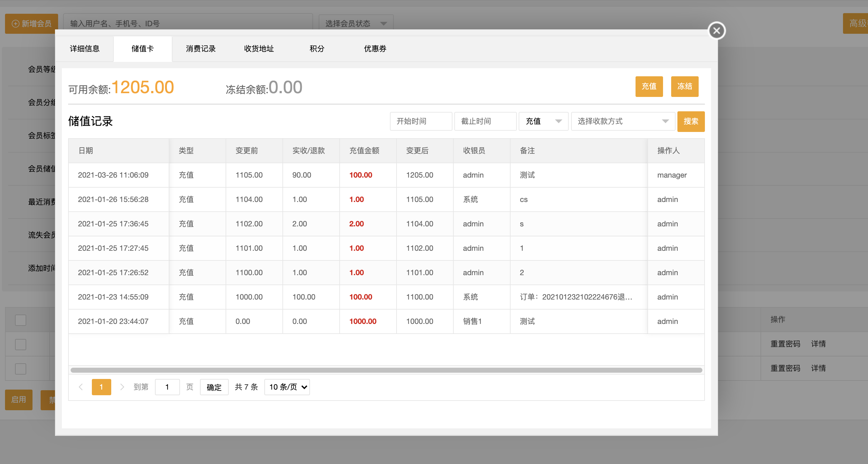
Task: Select row dated 2021-03-26 11:06:09
Action: (386, 175)
